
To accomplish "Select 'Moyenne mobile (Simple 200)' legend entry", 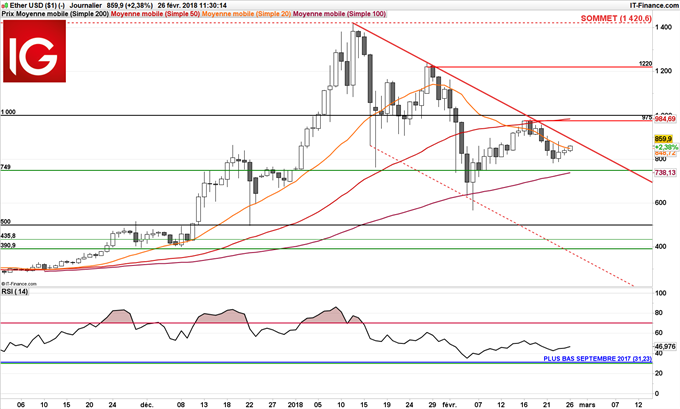I will coord(62,14).
